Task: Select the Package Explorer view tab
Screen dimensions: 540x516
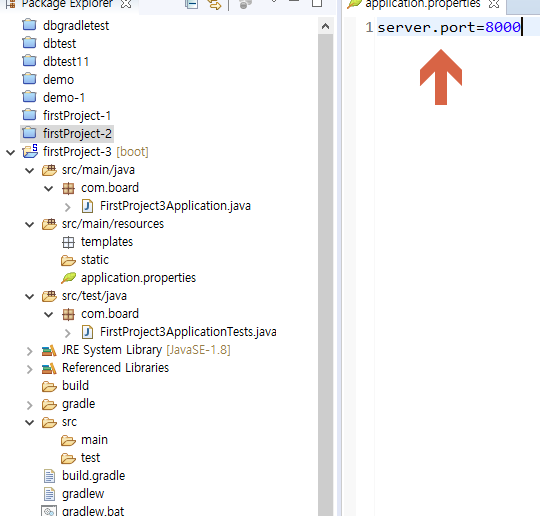Action: [x=67, y=4]
